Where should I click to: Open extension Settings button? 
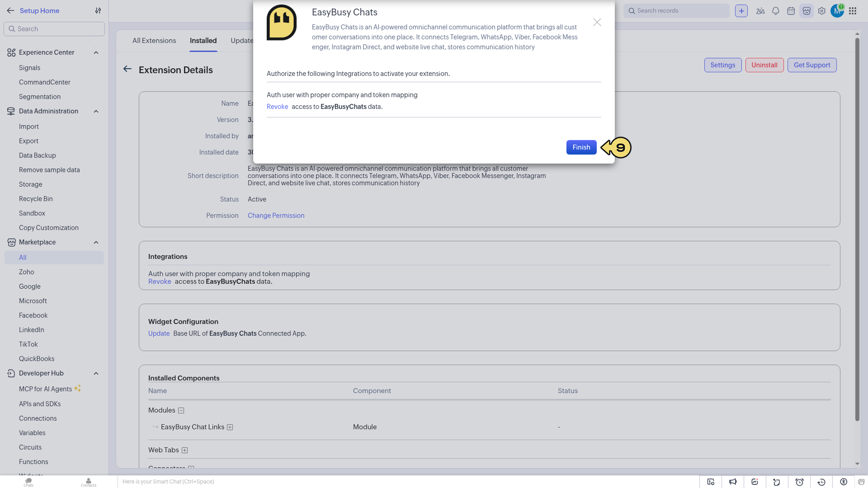click(x=722, y=65)
